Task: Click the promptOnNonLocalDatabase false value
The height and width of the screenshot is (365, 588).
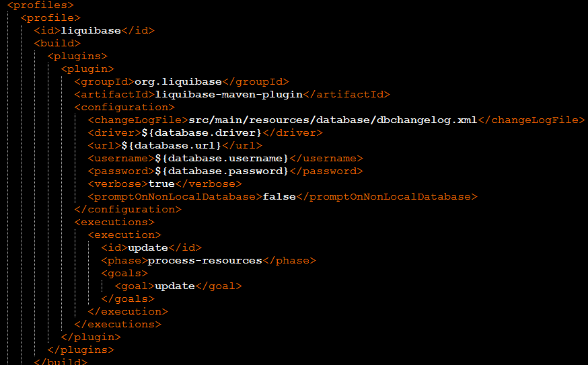Action: point(279,196)
